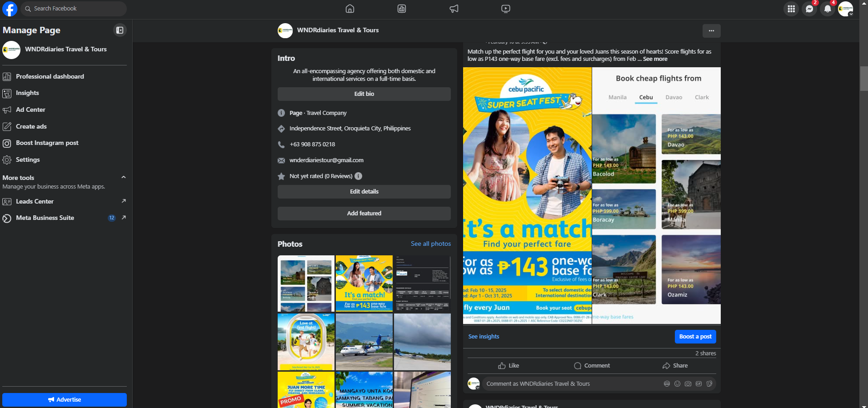Open the Super Seat Fest post image
Viewport: 868px width, 408px height.
point(527,196)
